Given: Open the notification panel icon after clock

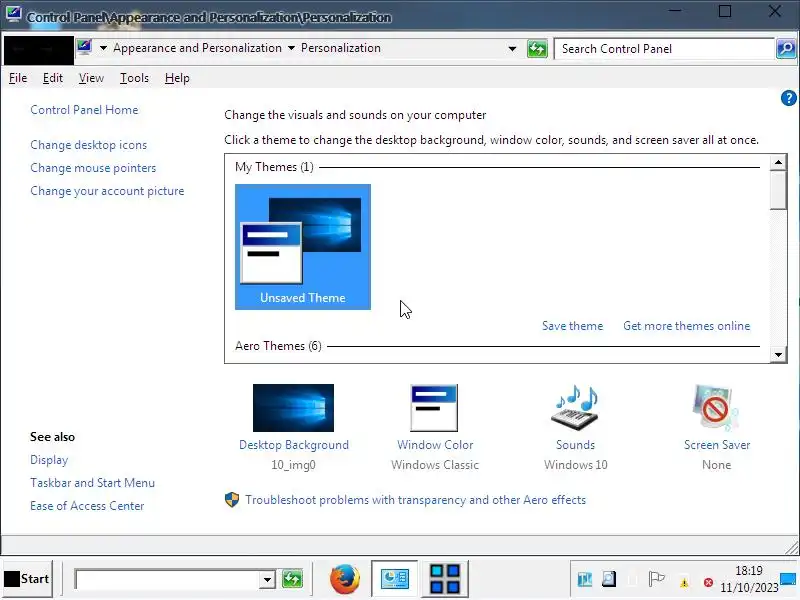Looking at the screenshot, I should [x=788, y=579].
